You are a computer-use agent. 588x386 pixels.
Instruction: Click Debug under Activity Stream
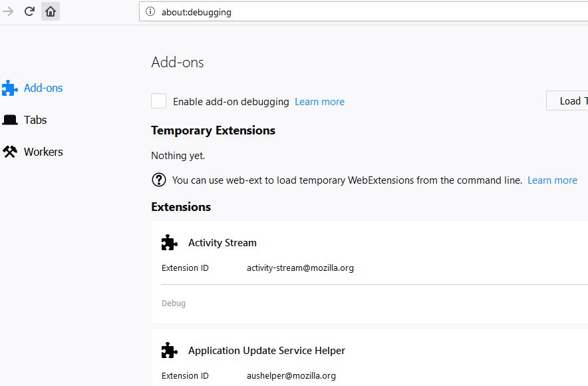[x=173, y=303]
